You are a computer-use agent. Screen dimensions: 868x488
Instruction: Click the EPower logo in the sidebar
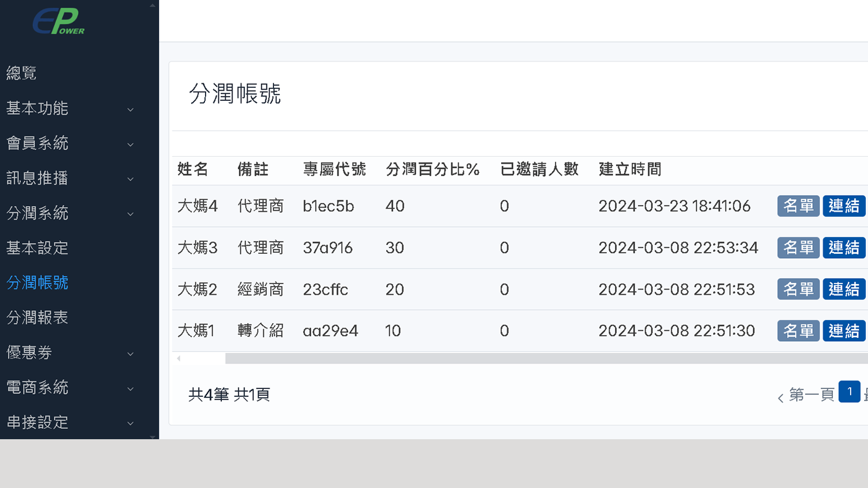point(59,21)
